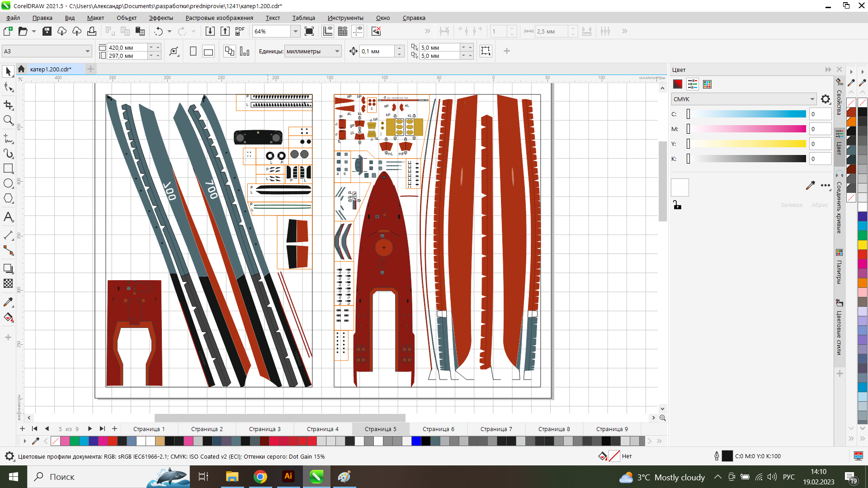Select the Text tool in toolbox
The image size is (868, 488).
[x=8, y=217]
